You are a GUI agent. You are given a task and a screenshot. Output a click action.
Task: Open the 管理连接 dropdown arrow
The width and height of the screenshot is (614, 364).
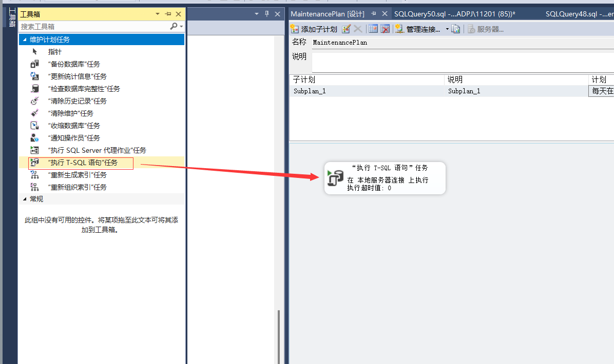(447, 29)
